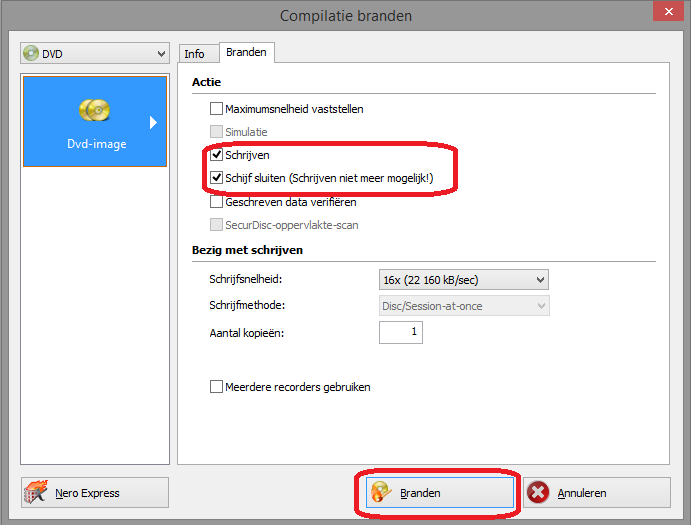Click the golden discs Dvd-image icon
Image resolution: width=691 pixels, height=525 pixels.
tap(94, 110)
